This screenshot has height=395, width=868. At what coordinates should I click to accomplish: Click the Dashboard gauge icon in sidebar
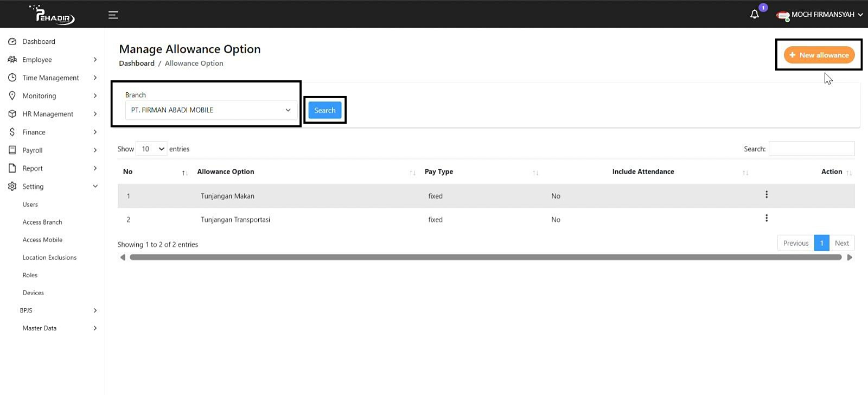tap(12, 42)
